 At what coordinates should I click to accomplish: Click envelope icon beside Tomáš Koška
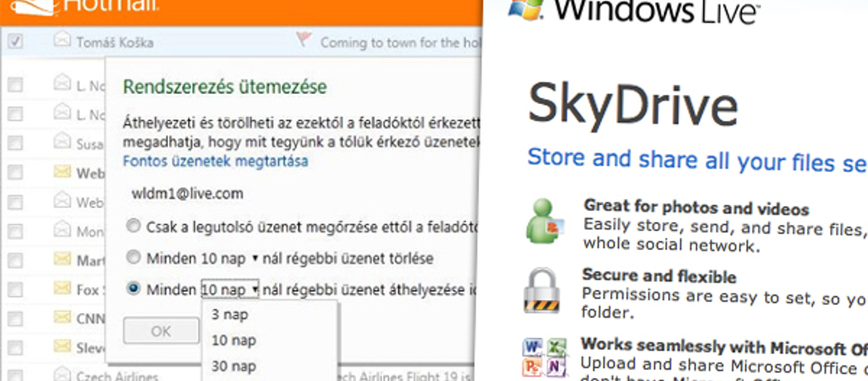63,40
